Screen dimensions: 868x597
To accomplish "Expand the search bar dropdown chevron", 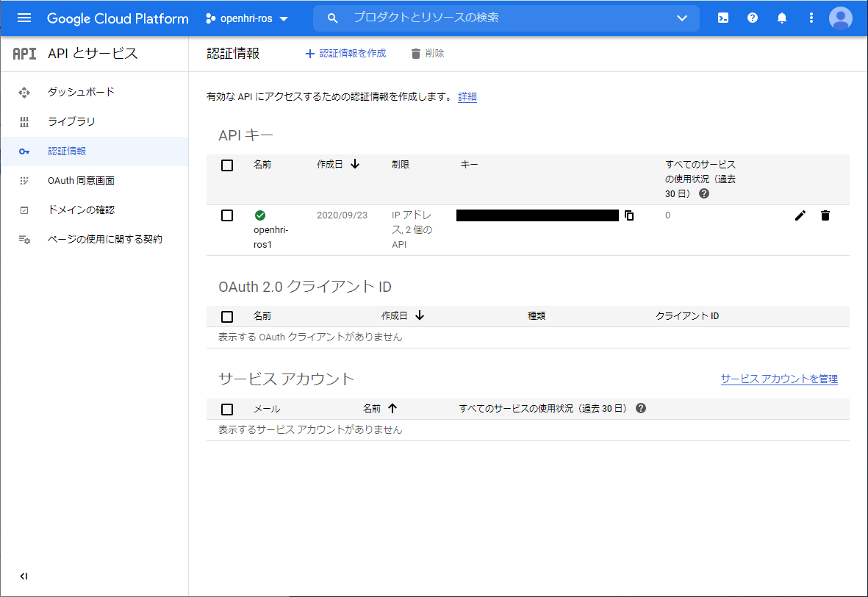I will tap(682, 18).
